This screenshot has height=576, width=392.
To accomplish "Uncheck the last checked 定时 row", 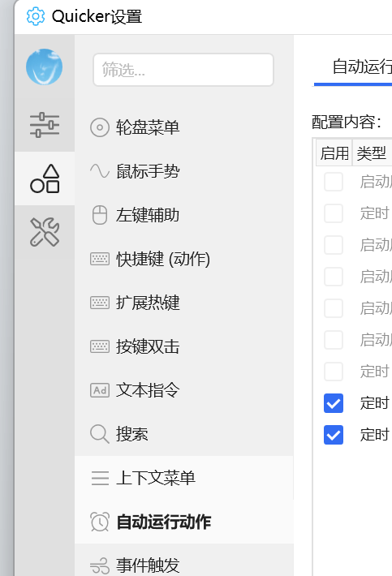I will (x=334, y=435).
